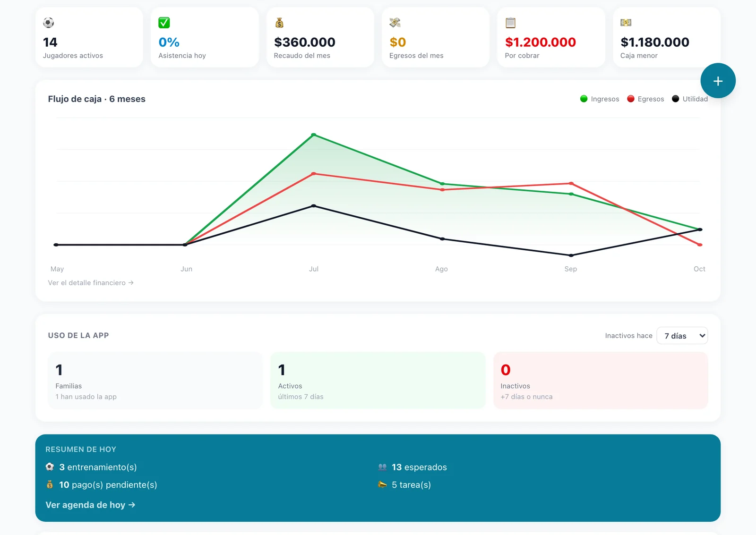This screenshot has width=756, height=535.
Task: Click the Flujo de caja · 6 meses heading
Action: click(96, 99)
